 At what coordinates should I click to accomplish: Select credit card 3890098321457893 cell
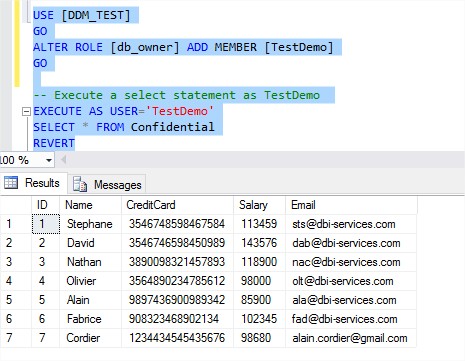(x=177, y=262)
